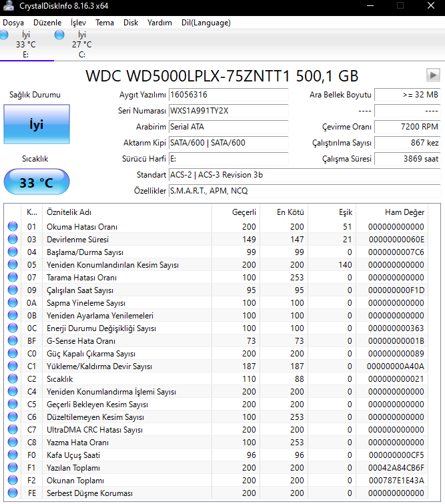The image size is (445, 504).
Task: Open the Tema menu
Action: pos(105,23)
